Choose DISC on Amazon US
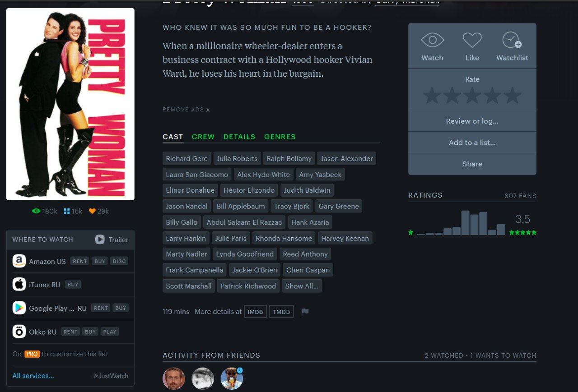578x392 pixels. 119,261
